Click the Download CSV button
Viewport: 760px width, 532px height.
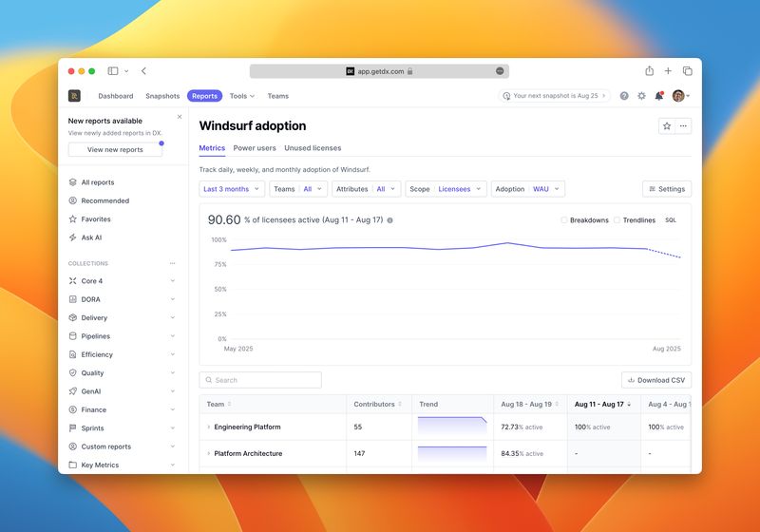[656, 380]
